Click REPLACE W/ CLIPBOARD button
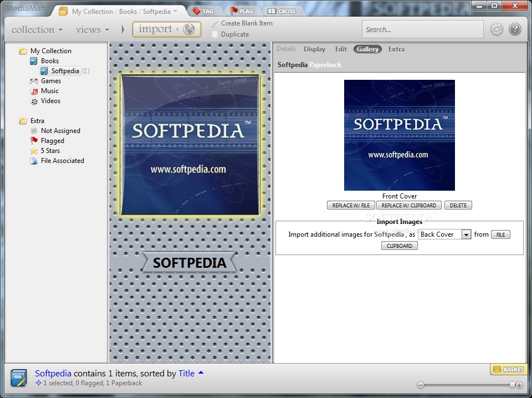Viewport: 532px width, 398px height. pyautogui.click(x=409, y=205)
